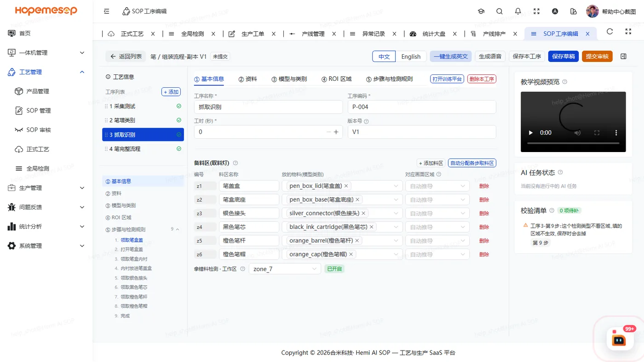Viewport: 644px width, 362px height.
Task: Switch language to 中文
Action: point(384,57)
